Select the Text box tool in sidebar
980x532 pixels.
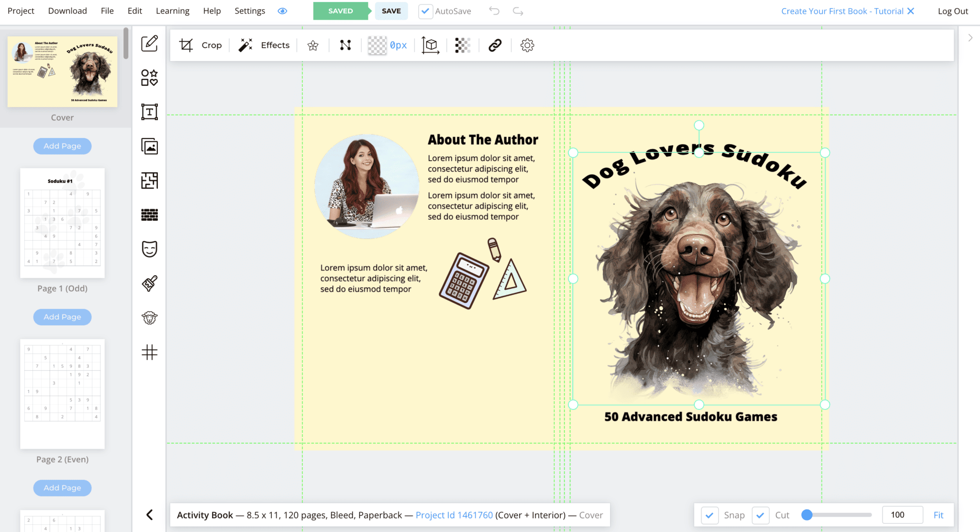point(149,112)
